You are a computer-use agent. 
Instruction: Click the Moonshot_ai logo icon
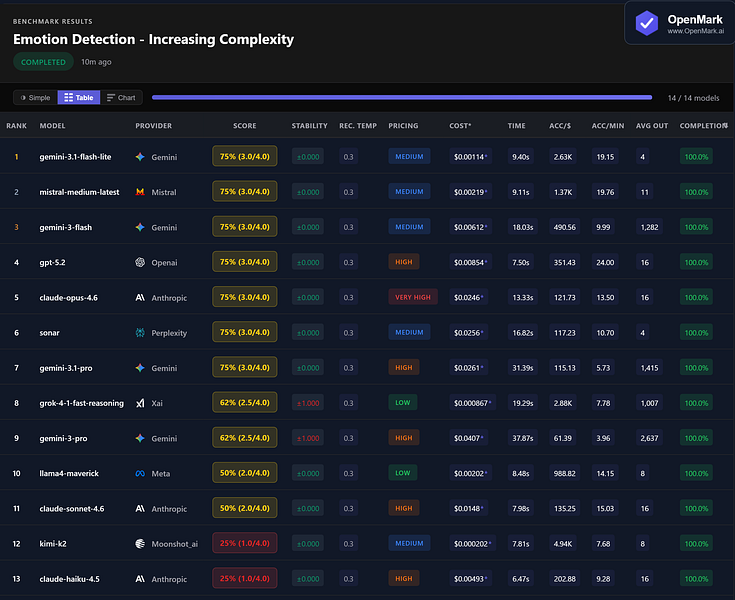tap(140, 543)
